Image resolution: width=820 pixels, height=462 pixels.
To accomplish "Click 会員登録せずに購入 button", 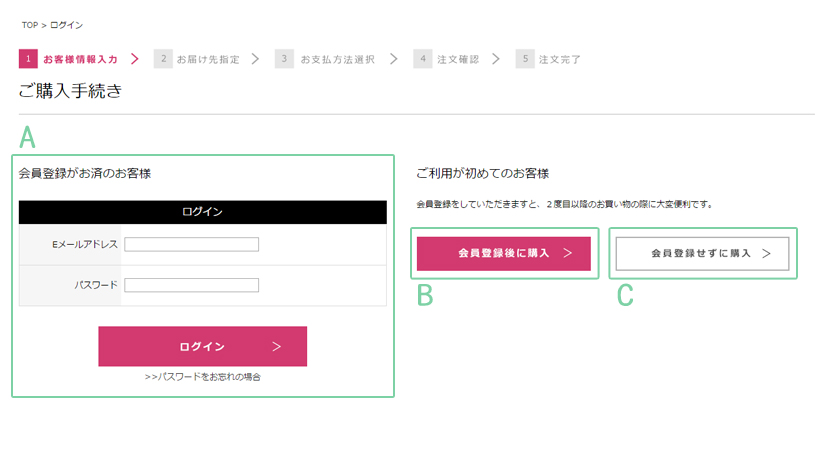I will point(702,254).
